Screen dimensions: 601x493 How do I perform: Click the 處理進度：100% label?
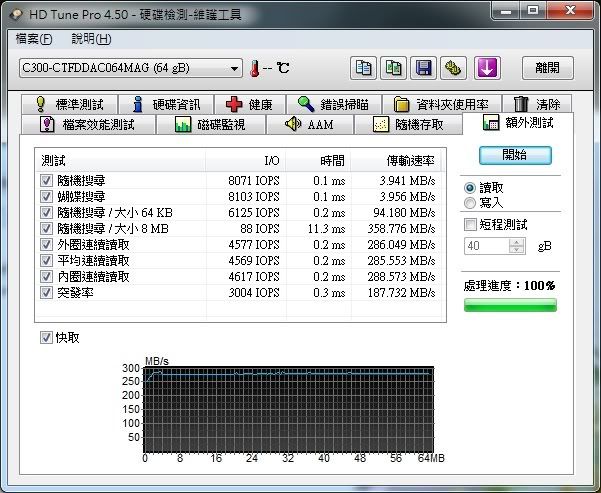tap(509, 286)
